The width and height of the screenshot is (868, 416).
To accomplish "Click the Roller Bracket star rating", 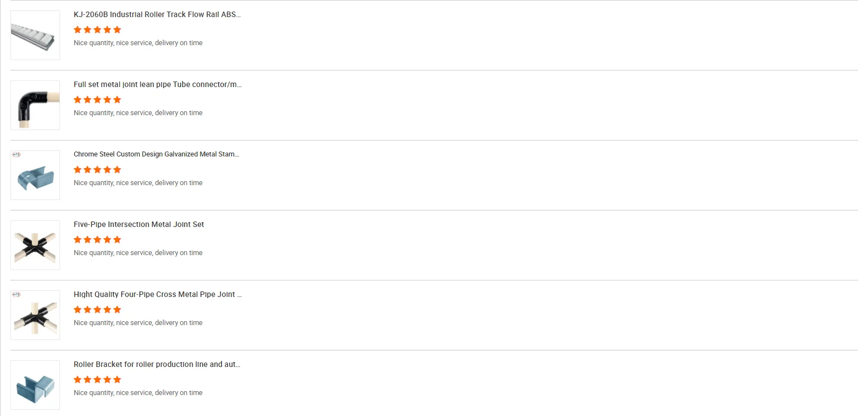I will click(x=97, y=380).
